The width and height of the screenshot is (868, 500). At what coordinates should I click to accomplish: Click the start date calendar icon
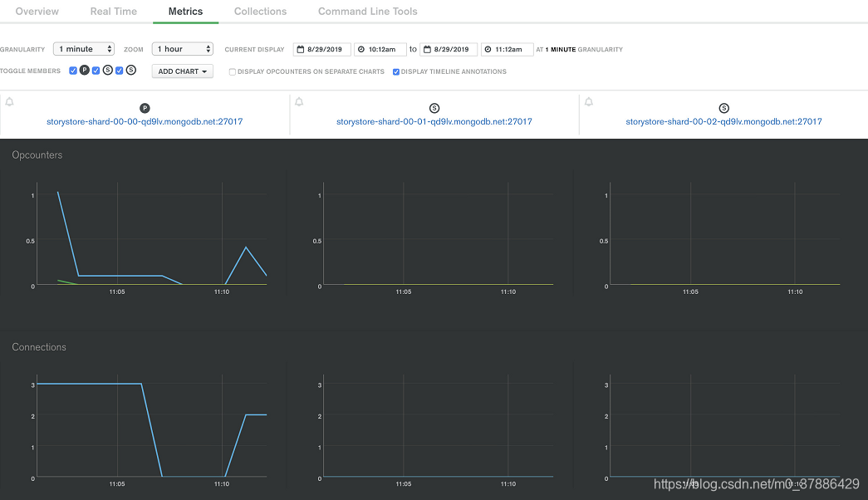coord(301,49)
